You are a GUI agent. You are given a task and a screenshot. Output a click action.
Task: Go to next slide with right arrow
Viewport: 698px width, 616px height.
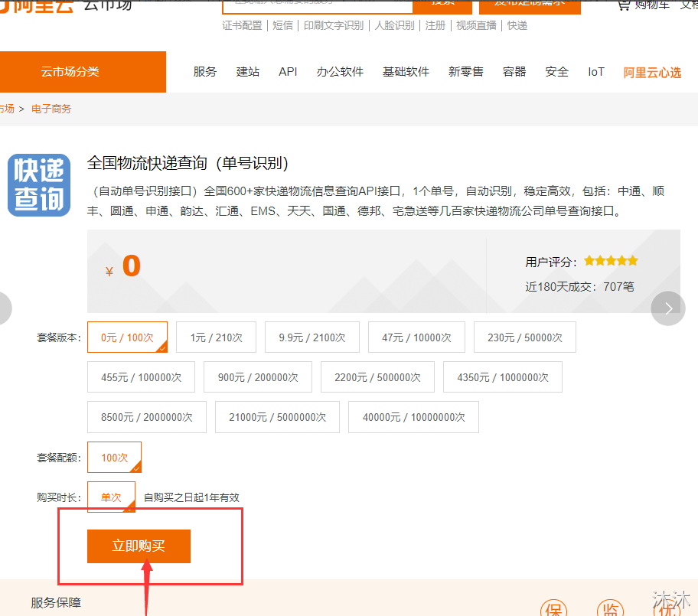667,308
